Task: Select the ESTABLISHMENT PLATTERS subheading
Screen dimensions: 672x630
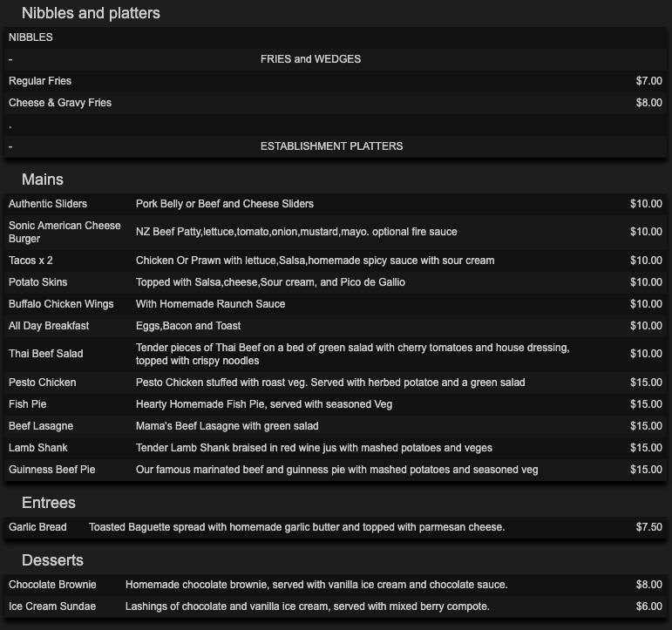Action: (x=331, y=146)
